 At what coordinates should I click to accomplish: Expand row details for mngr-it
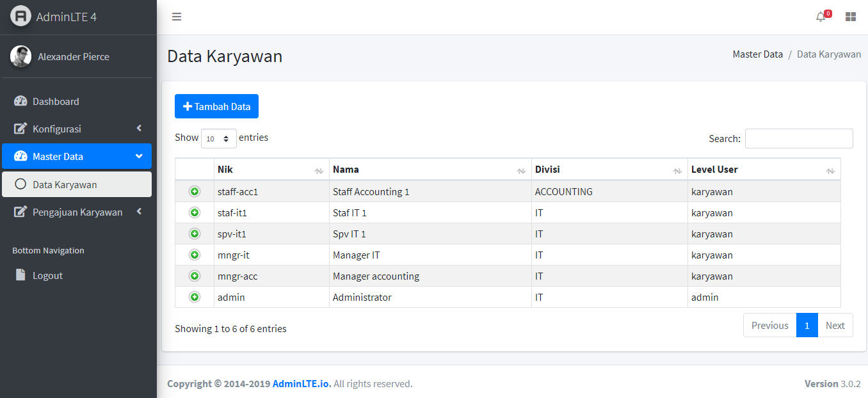pyautogui.click(x=195, y=255)
